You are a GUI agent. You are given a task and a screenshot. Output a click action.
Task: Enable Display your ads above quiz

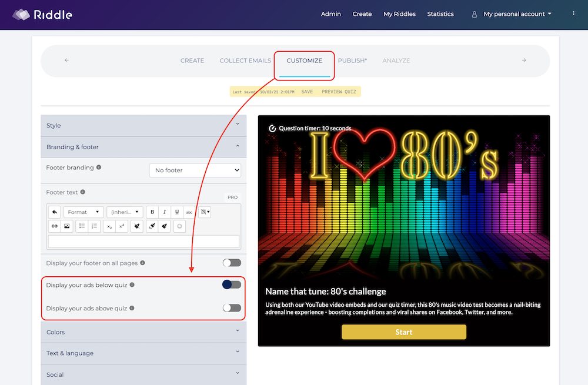232,308
